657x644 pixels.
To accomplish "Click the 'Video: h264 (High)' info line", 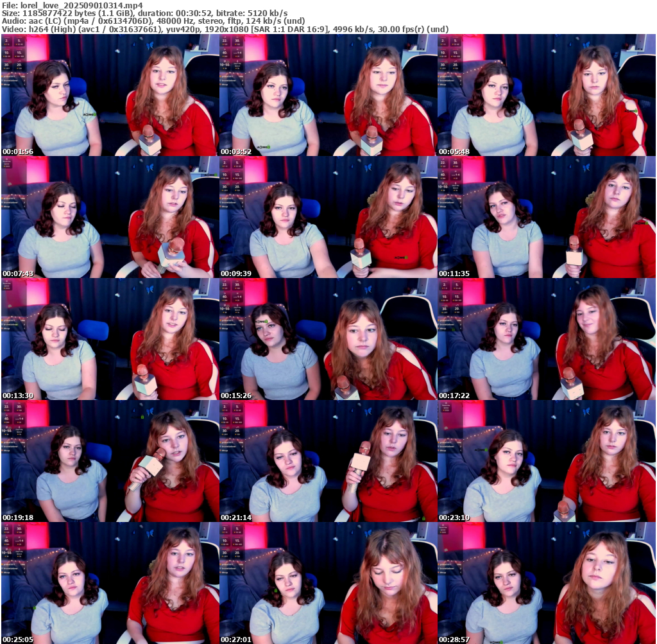I will [x=225, y=30].
